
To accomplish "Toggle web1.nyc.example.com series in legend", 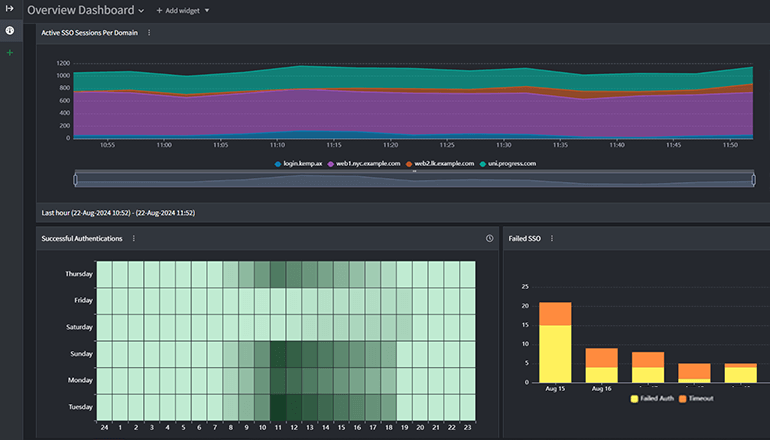I will click(368, 163).
